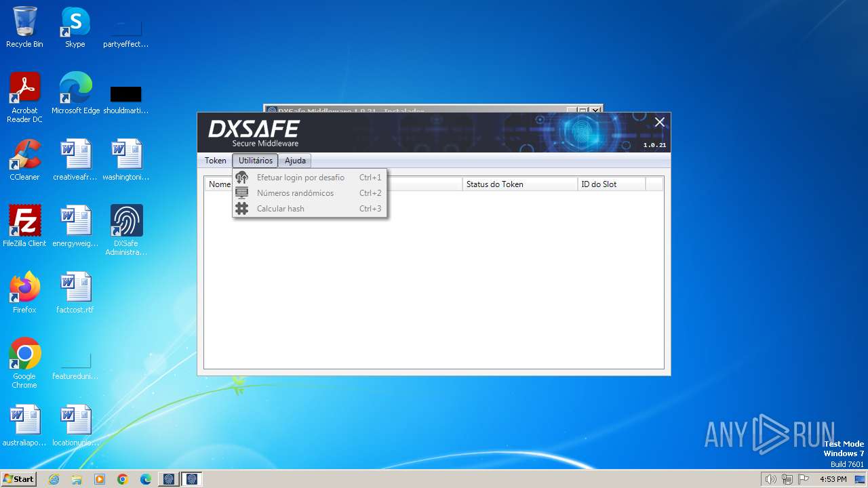868x488 pixels.
Task: Choose Números randômicos menu entry
Action: [x=310, y=193]
